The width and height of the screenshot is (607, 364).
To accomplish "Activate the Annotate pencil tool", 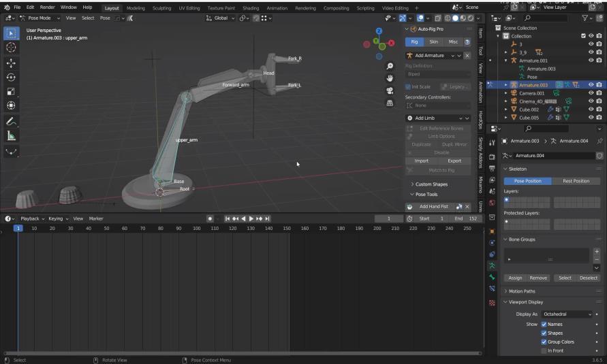I will [11, 121].
